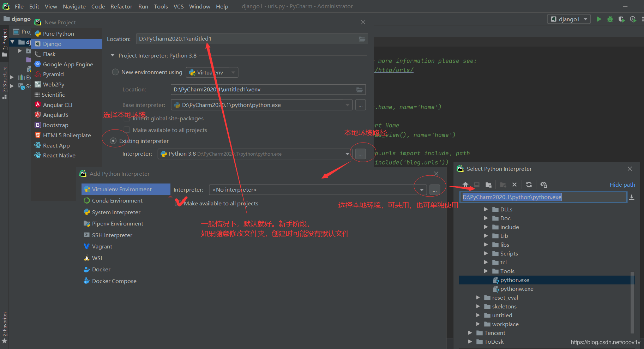
Task: Open the Favorites tool window tab
Action: click(x=5, y=327)
